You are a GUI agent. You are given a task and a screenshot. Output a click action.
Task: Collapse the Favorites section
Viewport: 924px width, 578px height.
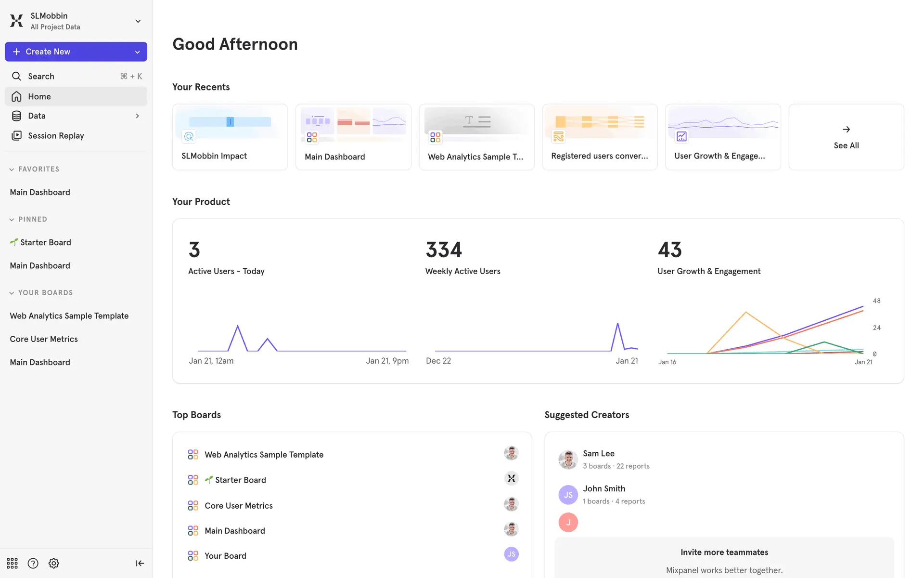click(12, 170)
